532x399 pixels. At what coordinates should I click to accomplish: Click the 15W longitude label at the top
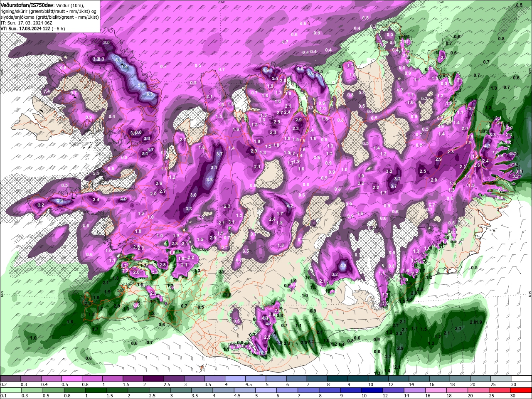[440, 2]
